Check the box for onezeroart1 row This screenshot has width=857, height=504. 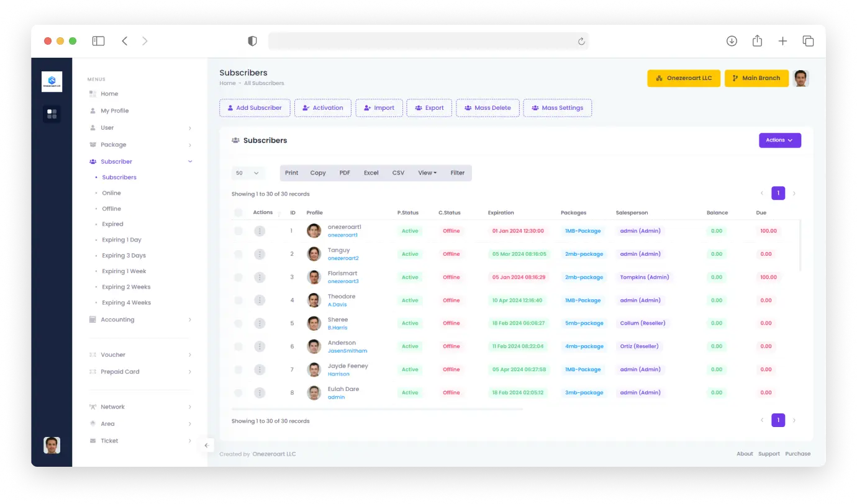point(238,231)
